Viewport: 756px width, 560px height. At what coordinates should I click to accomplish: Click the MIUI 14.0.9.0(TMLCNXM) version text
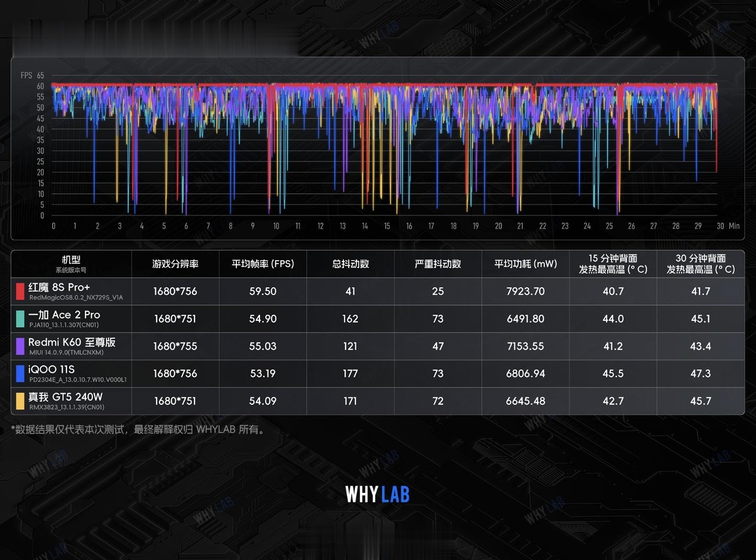click(67, 352)
